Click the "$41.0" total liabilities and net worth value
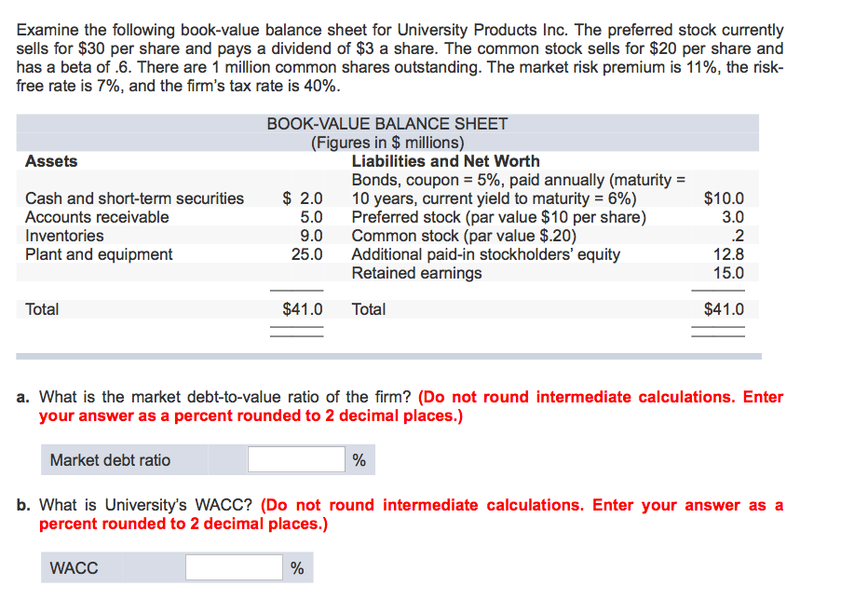 724,309
